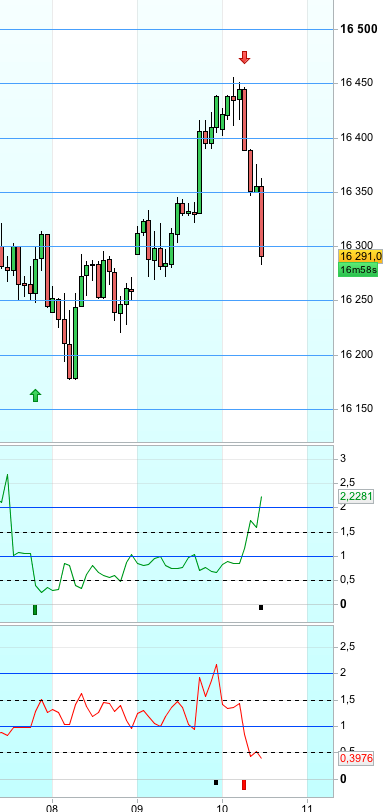The width and height of the screenshot is (384, 812).
Task: Click the 1,5 label in green indicator panel
Action: point(347,532)
